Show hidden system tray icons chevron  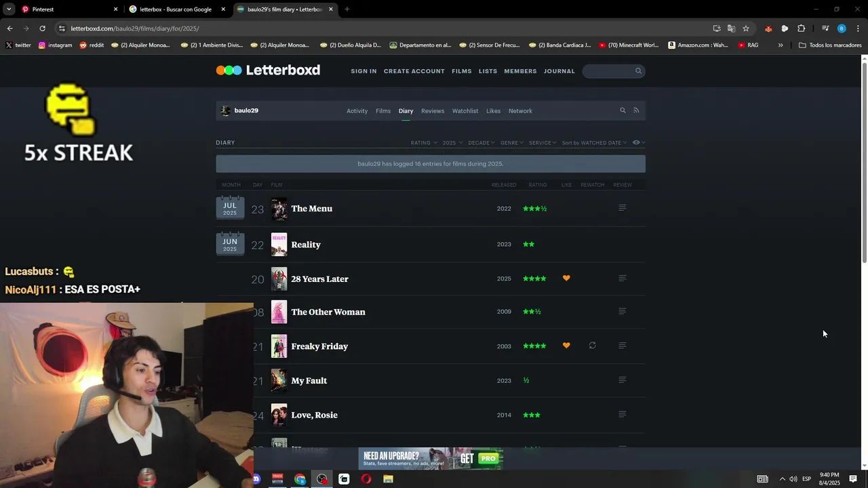(x=781, y=479)
